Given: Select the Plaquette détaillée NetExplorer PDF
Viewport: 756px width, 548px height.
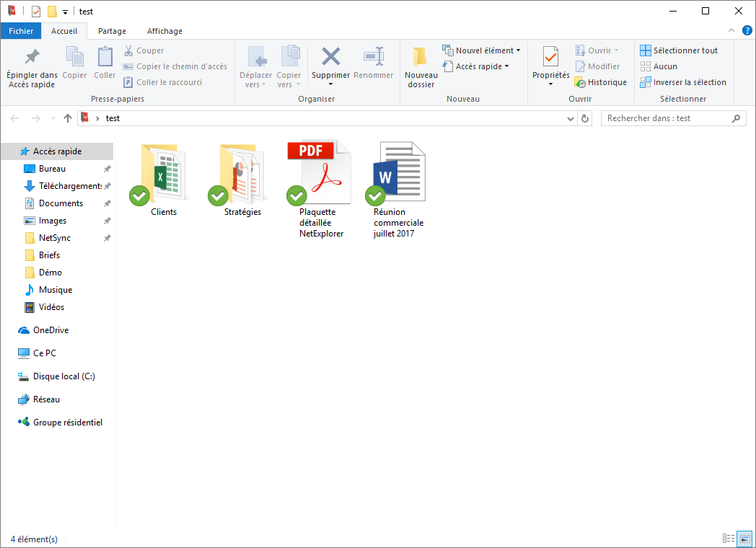Looking at the screenshot, I should pos(320,190).
